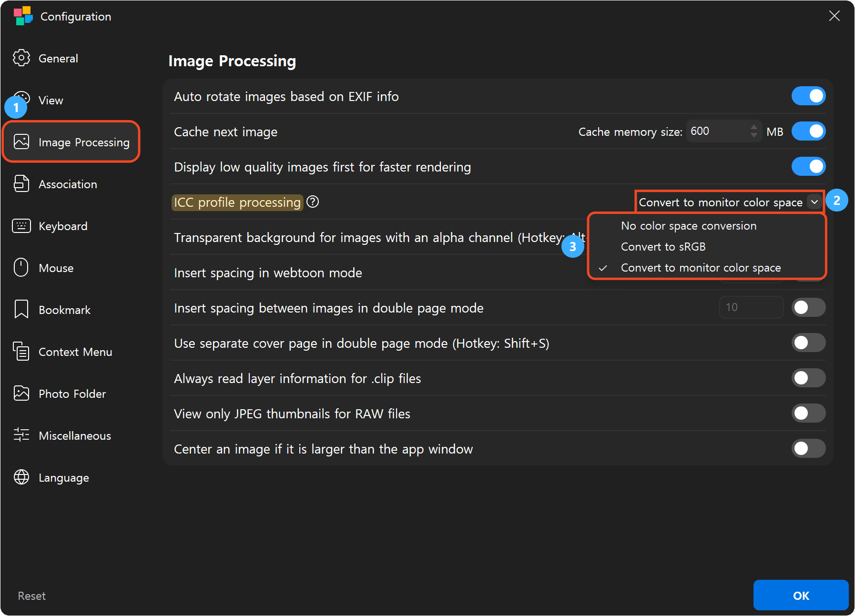Decrease cache memory size with down arrow
855x616 pixels.
coord(753,135)
